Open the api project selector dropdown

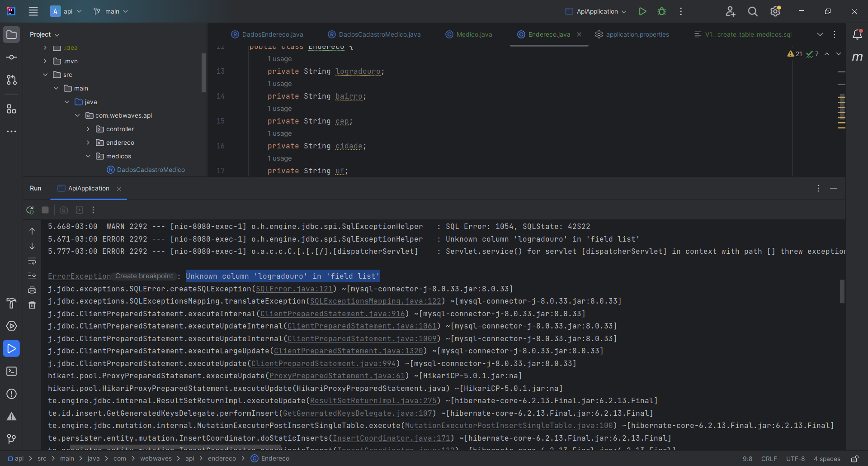click(x=66, y=11)
